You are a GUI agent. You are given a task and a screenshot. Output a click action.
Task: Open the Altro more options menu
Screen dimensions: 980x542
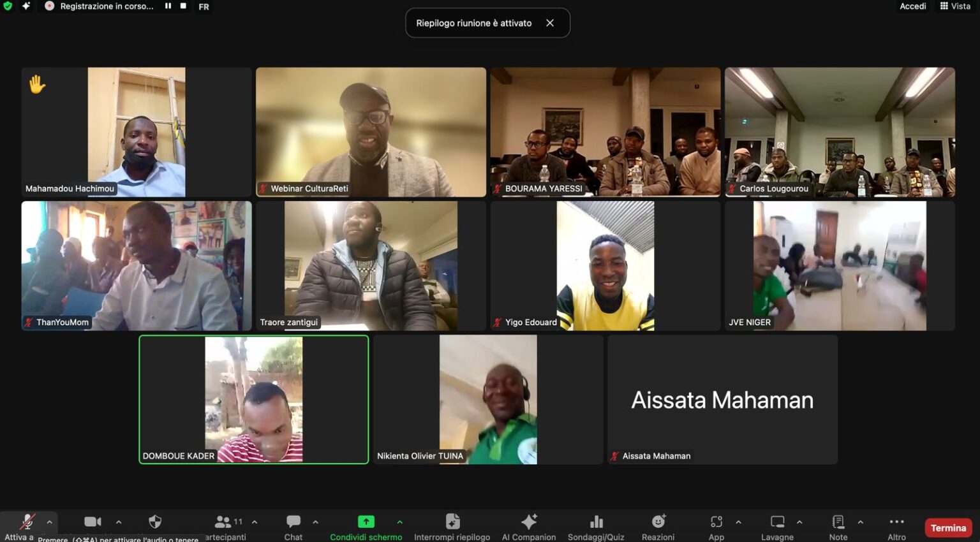click(896, 522)
